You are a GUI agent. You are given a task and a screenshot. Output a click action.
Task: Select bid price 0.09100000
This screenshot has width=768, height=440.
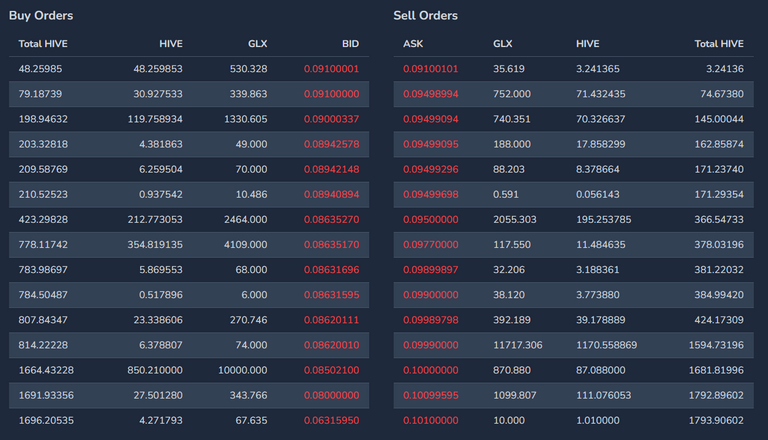pyautogui.click(x=332, y=94)
